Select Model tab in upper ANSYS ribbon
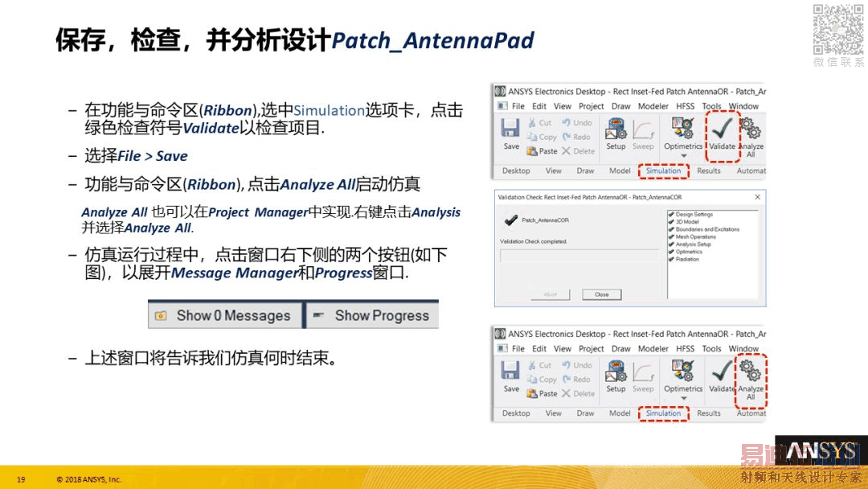The width and height of the screenshot is (868, 489). click(x=620, y=171)
